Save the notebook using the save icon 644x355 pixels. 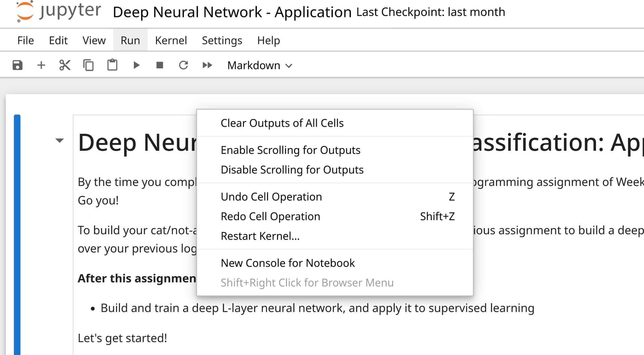coord(17,65)
